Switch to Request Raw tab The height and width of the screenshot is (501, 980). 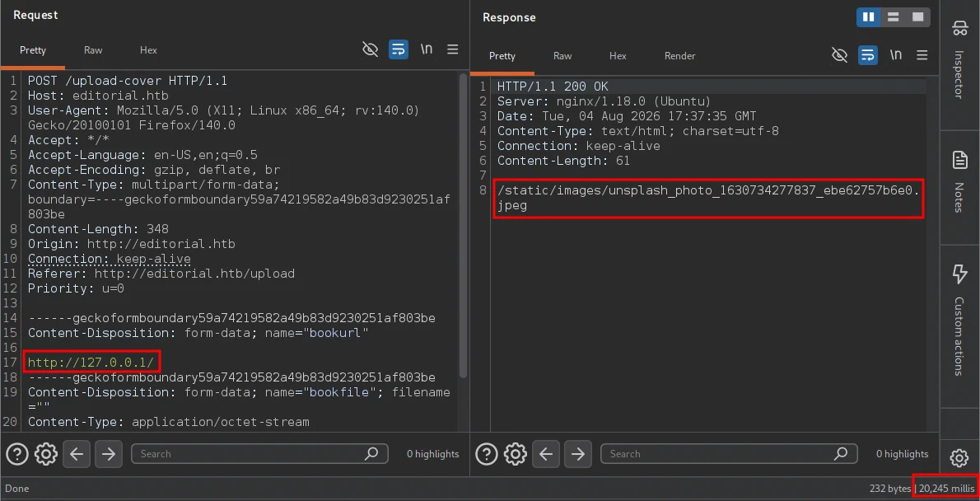[x=93, y=50]
